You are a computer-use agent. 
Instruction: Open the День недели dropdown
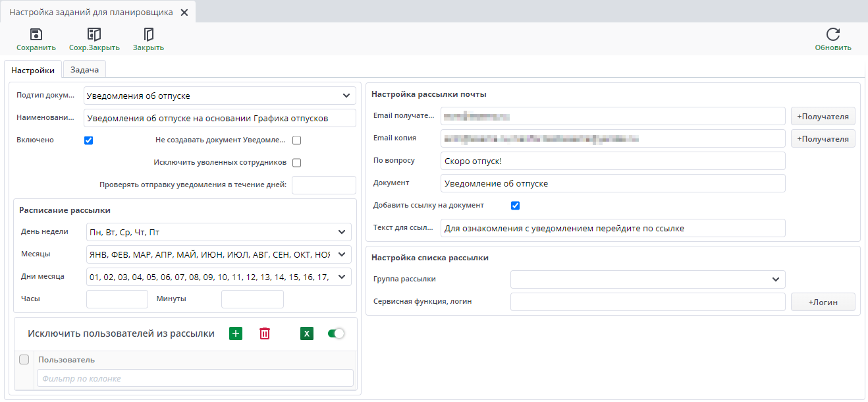342,232
